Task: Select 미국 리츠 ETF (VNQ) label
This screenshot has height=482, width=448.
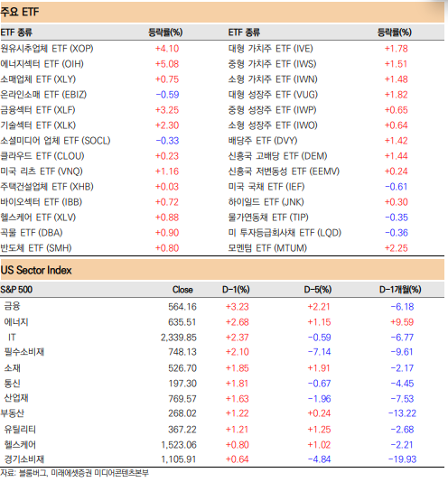Action: click(x=42, y=171)
